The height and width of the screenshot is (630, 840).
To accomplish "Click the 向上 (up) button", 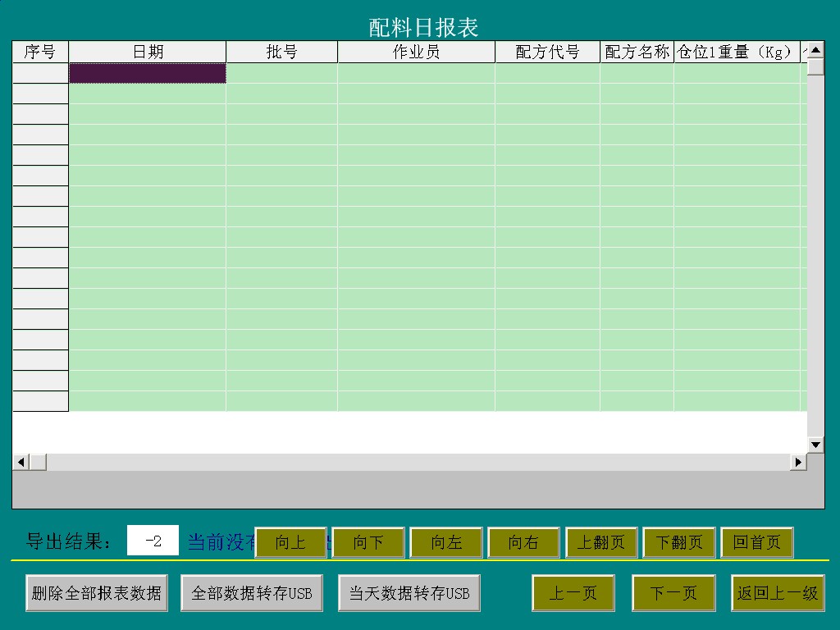I will pyautogui.click(x=290, y=543).
